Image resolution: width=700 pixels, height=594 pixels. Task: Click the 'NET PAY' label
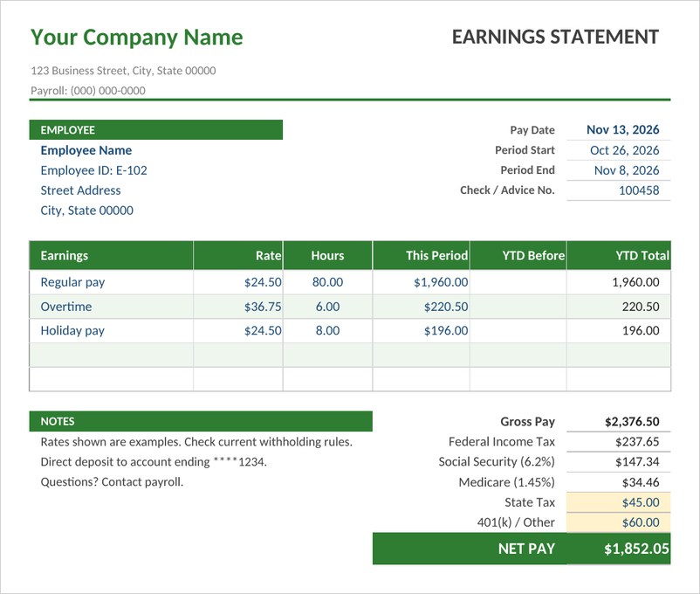click(x=526, y=549)
